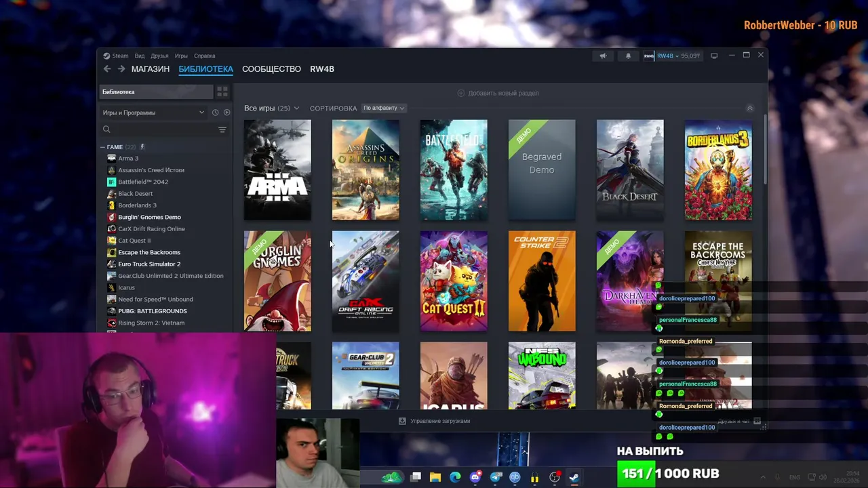Open the notifications bell
This screenshot has height=488, width=868.
(x=628, y=56)
